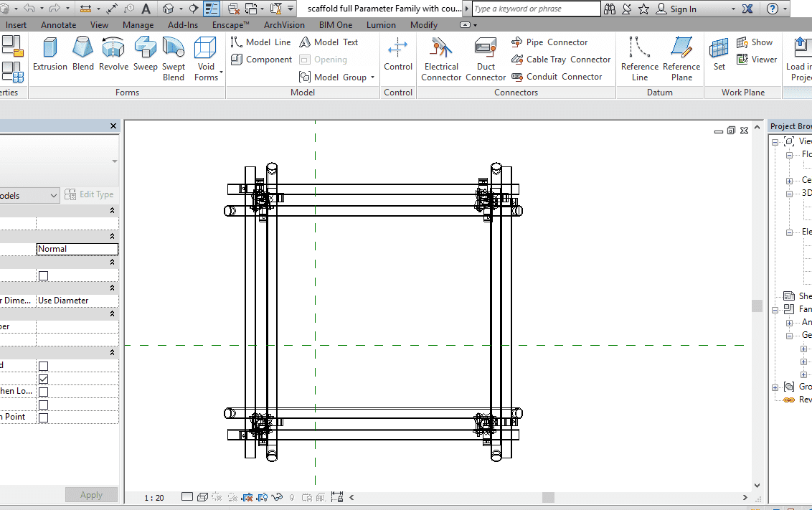Add a Duct Connector

(486, 59)
